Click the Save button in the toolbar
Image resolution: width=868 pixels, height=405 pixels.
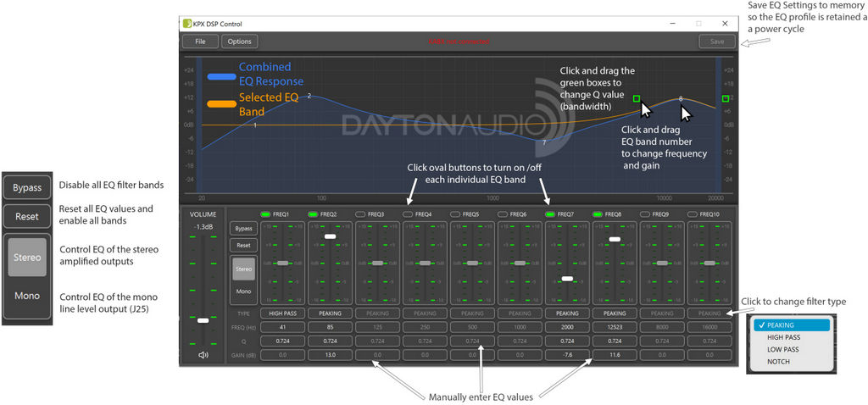point(717,42)
